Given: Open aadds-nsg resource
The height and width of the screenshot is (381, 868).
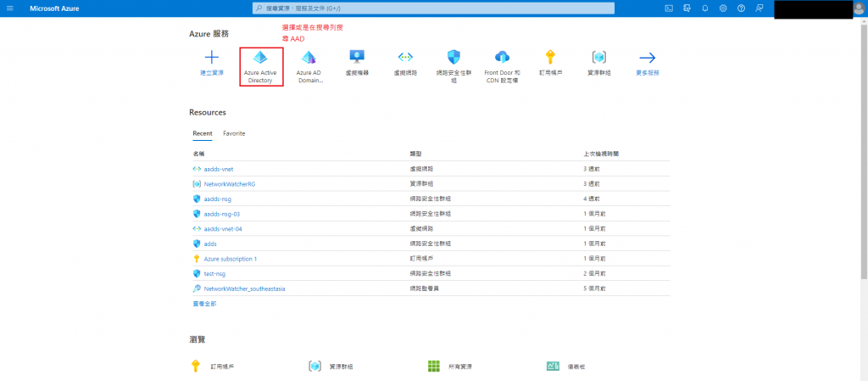Looking at the screenshot, I should pyautogui.click(x=218, y=199).
